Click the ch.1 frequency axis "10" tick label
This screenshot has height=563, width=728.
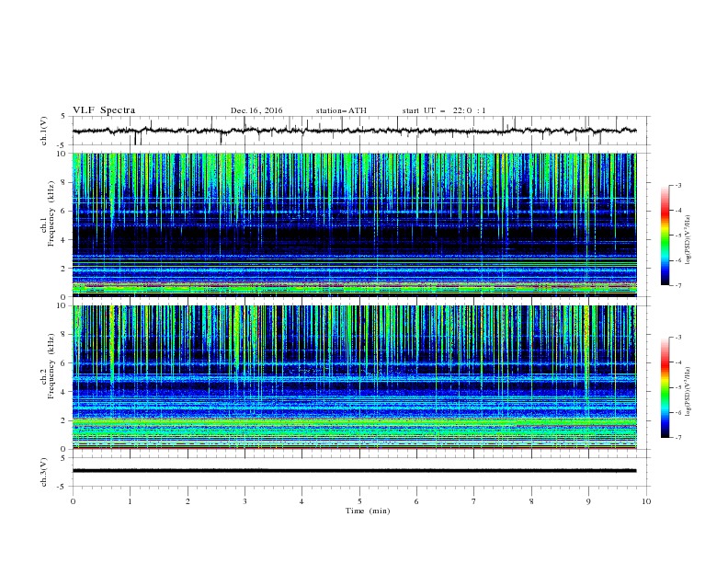pyautogui.click(x=63, y=154)
